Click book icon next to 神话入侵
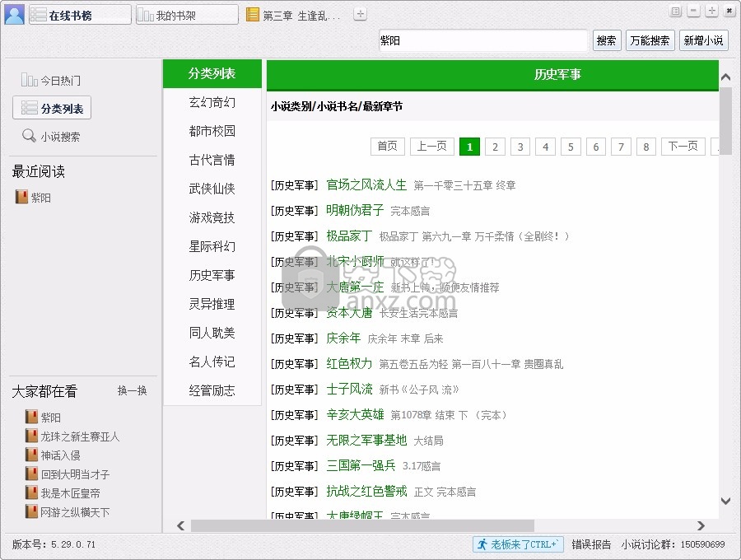The height and width of the screenshot is (560, 741). (31, 455)
